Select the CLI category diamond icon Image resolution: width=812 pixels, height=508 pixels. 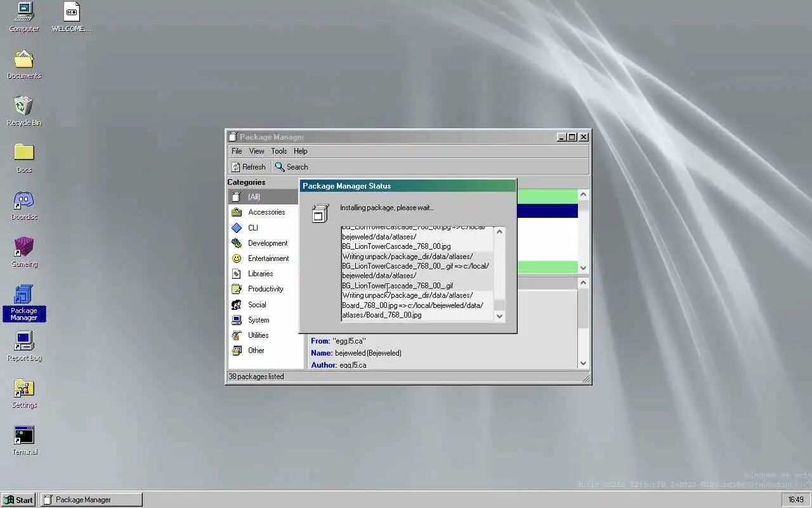coord(237,227)
